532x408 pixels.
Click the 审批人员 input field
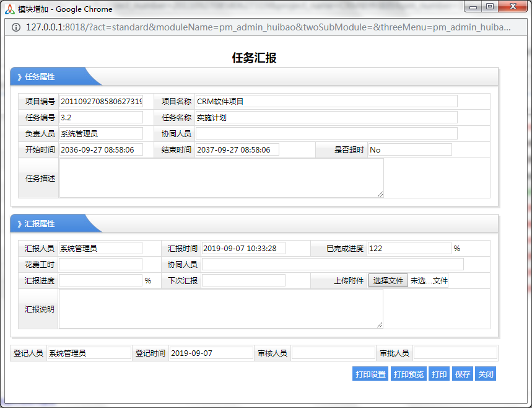click(455, 353)
